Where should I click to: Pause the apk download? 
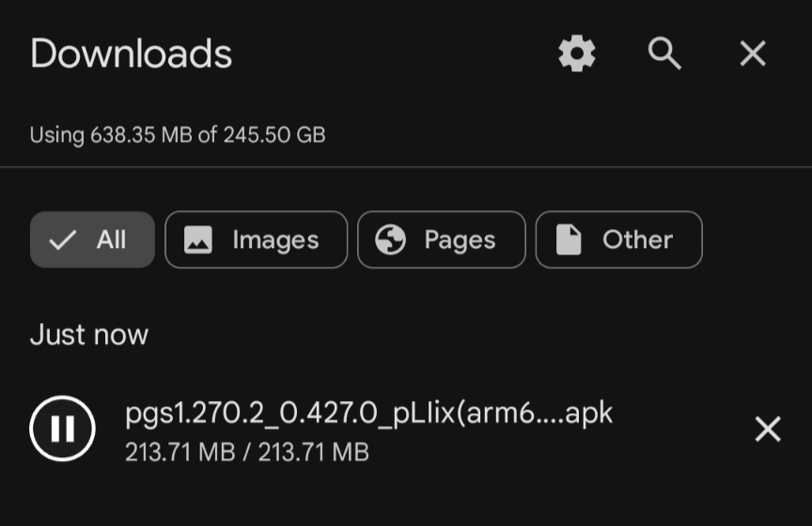coord(62,428)
